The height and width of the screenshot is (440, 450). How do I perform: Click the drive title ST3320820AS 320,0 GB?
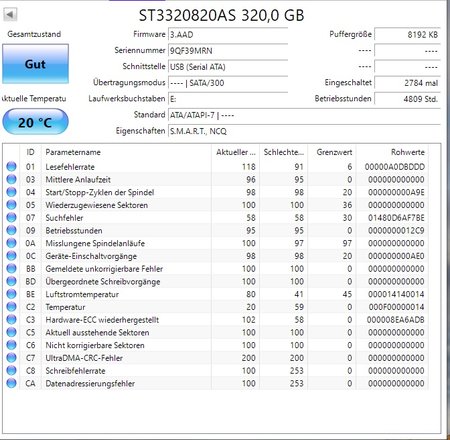(221, 15)
